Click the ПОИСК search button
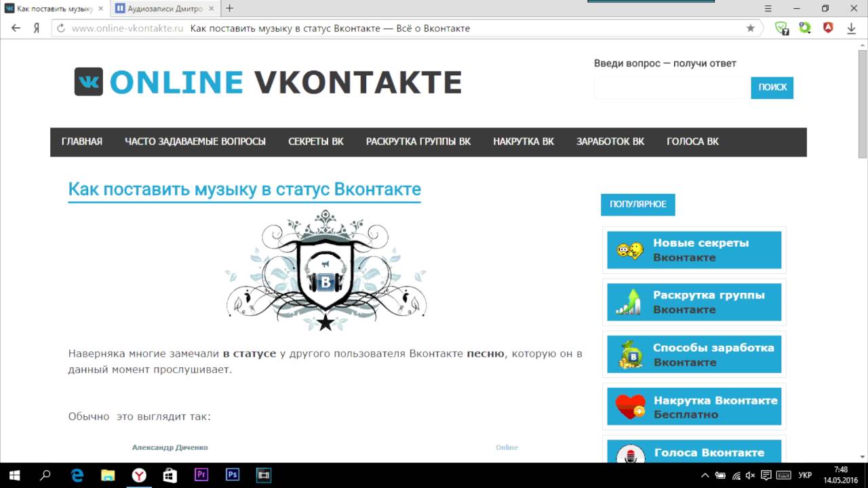The width and height of the screenshot is (868, 488). (x=772, y=87)
